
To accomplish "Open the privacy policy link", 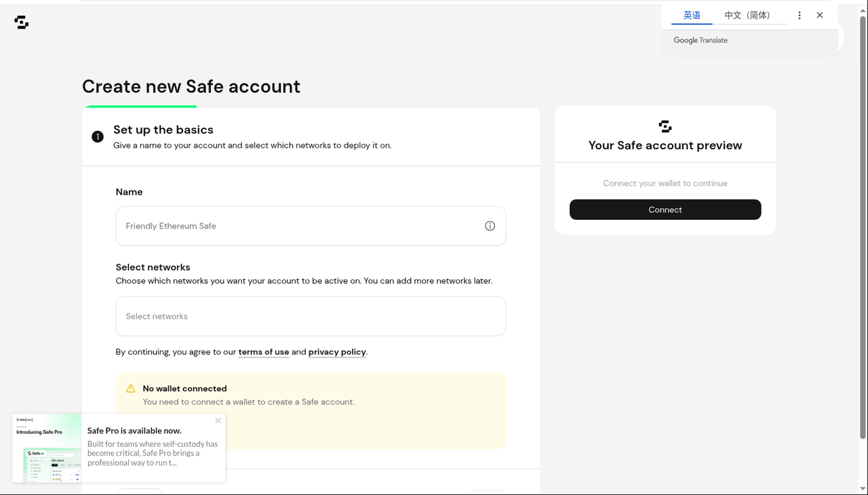I will [337, 352].
